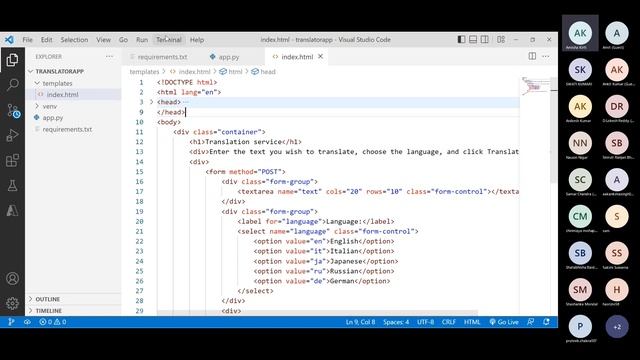The image size is (640, 360).
Task: Change line ending via CRLF
Action: point(449,322)
